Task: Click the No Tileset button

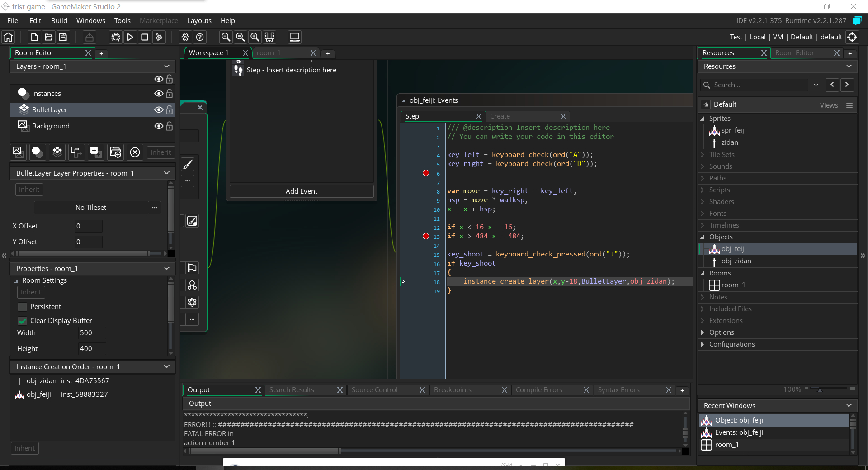Action: point(91,208)
